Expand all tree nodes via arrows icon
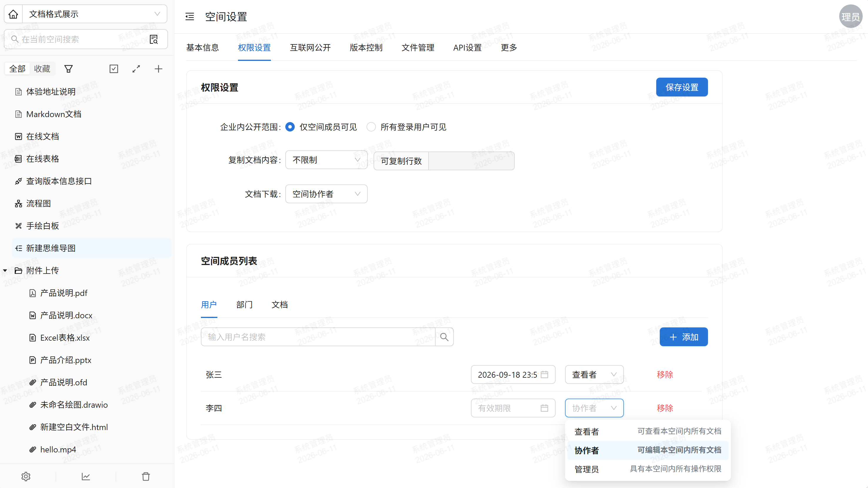The width and height of the screenshot is (868, 488). [136, 69]
